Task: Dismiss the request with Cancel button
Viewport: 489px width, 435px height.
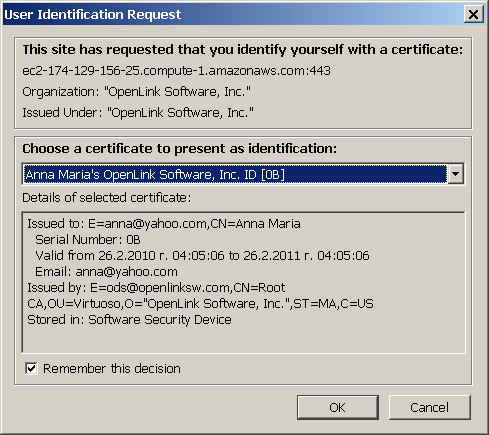Action: coord(430,407)
